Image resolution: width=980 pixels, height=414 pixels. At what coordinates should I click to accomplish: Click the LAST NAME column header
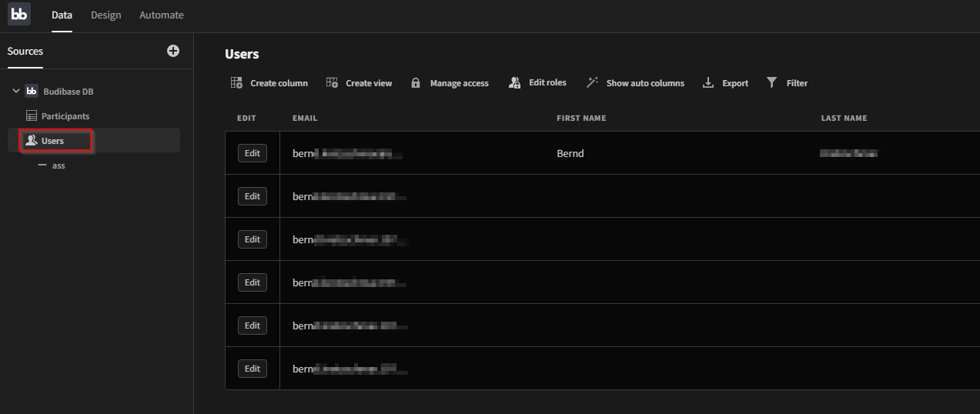click(x=844, y=119)
